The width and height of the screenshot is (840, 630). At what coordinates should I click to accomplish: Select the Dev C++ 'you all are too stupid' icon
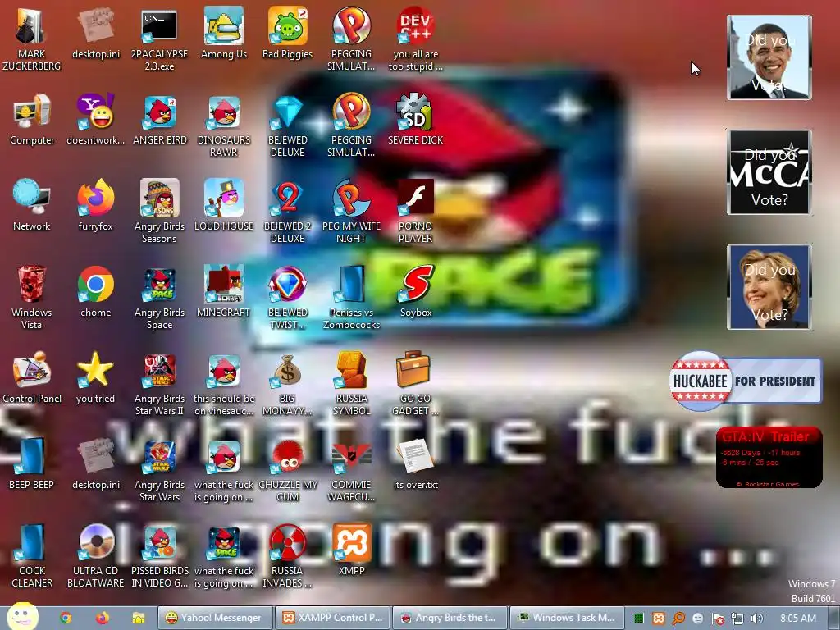tap(415, 39)
